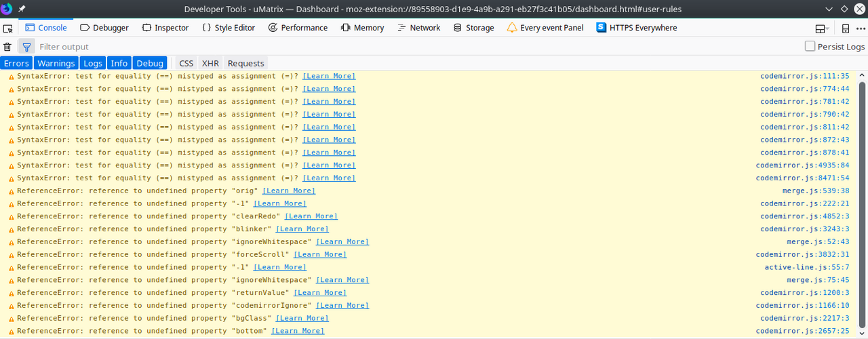This screenshot has width=868, height=339.
Task: Toggle the Errors filter
Action: coord(16,63)
